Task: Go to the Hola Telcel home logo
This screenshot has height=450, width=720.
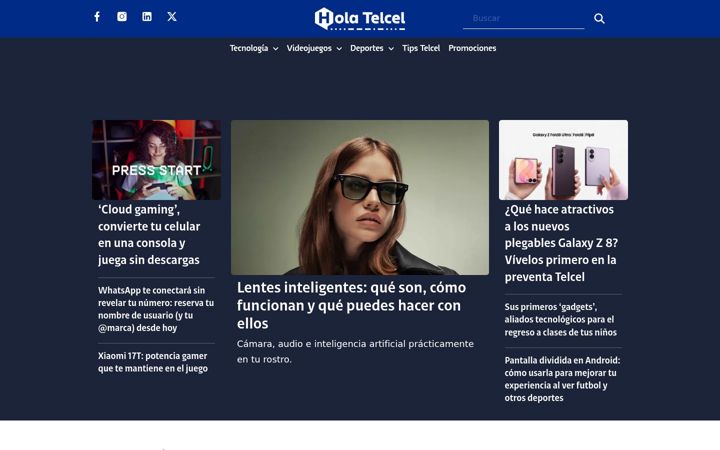Action: [x=360, y=19]
